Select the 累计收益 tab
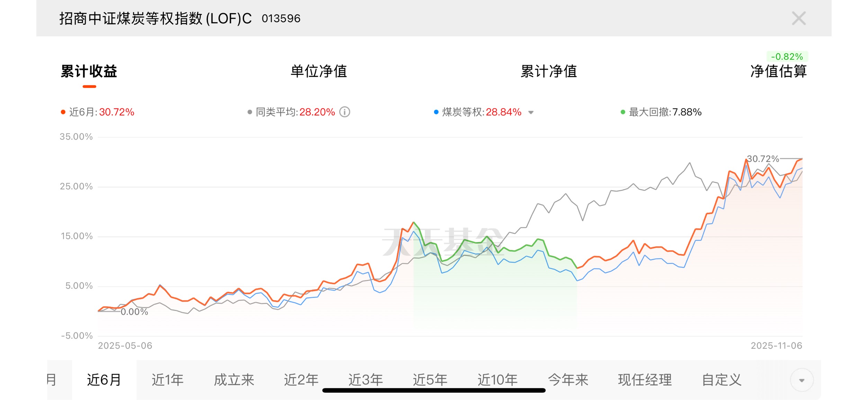868x400 pixels. pyautogui.click(x=89, y=71)
